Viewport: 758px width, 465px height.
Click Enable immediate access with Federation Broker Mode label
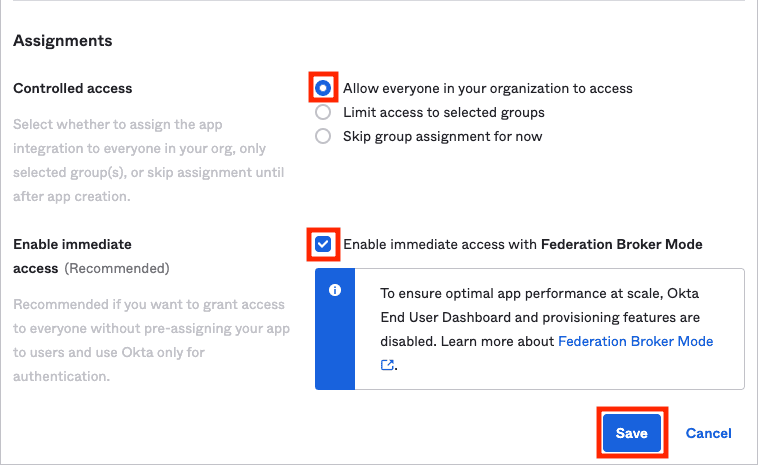(x=523, y=245)
